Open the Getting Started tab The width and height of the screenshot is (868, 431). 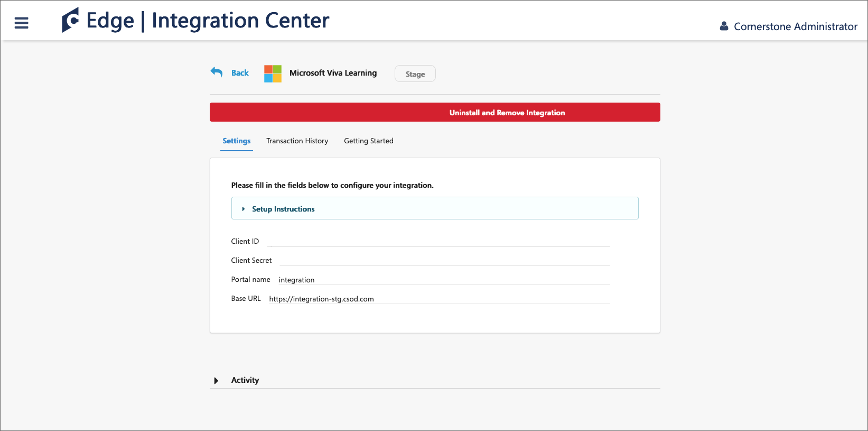tap(369, 141)
